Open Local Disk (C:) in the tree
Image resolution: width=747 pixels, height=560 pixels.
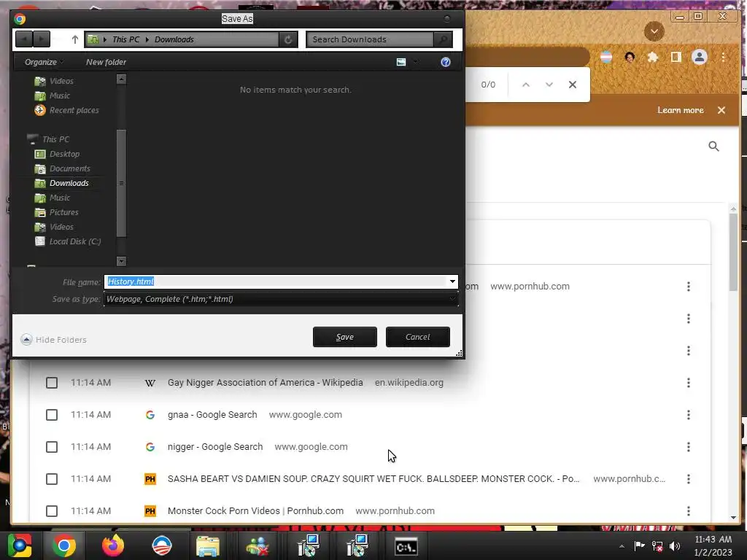point(68,241)
